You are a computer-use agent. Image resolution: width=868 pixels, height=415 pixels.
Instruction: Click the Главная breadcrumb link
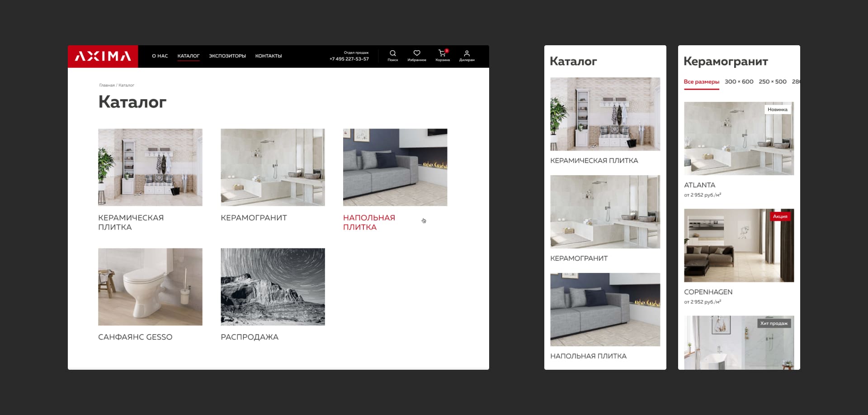[107, 85]
